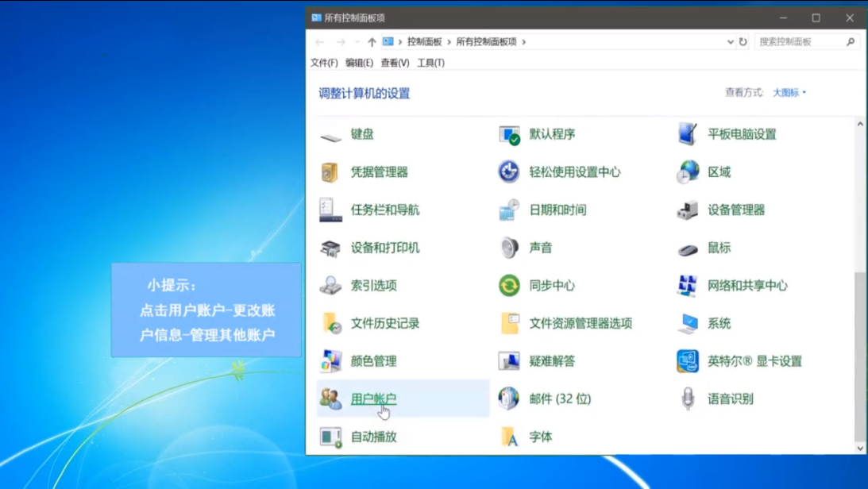Open the 轻松使用设置中心 icon
868x489 pixels.
click(x=509, y=172)
